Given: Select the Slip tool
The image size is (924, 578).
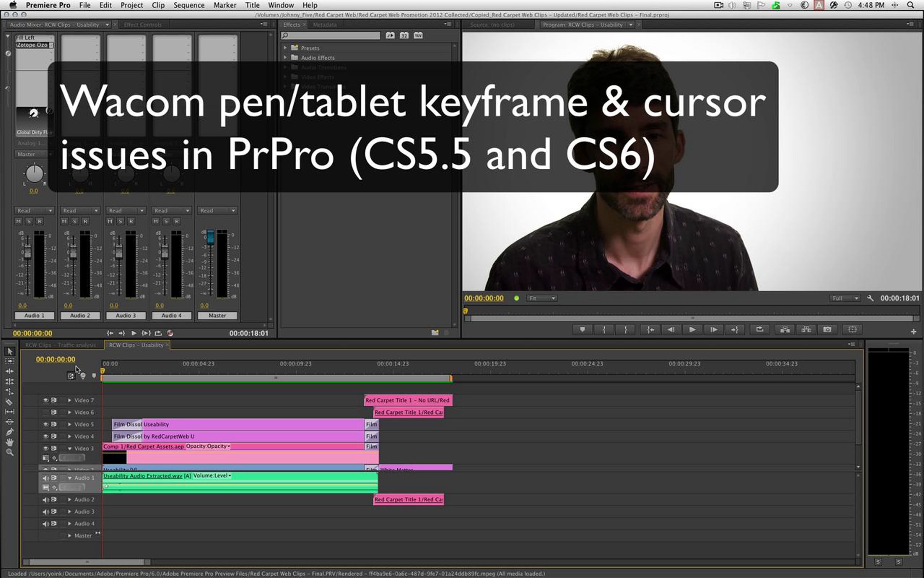Looking at the screenshot, I should click(10, 412).
